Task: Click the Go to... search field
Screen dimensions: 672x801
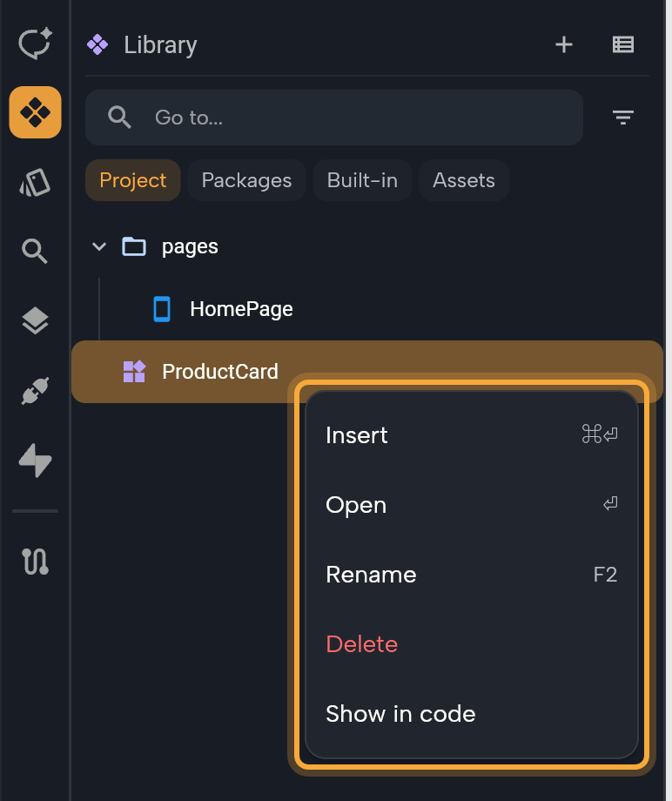Action: tap(334, 118)
